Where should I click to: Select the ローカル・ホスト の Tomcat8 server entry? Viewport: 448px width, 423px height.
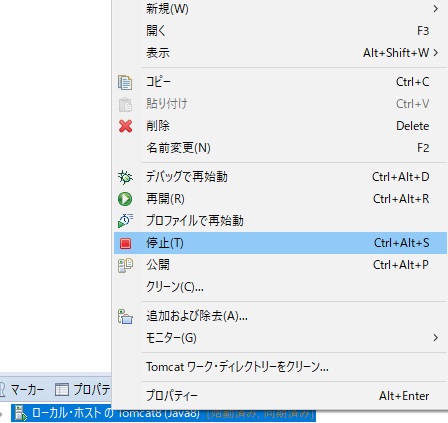click(163, 414)
